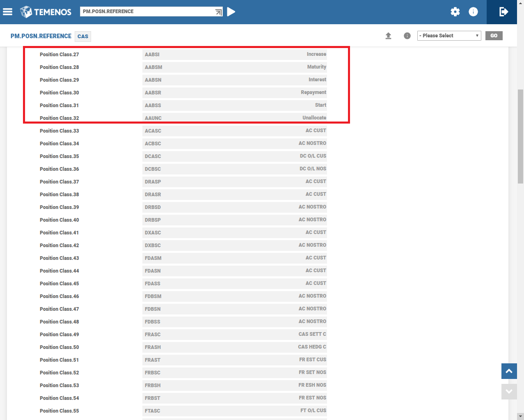The width and height of the screenshot is (524, 420).
Task: Open the settings gear in header
Action: click(455, 12)
